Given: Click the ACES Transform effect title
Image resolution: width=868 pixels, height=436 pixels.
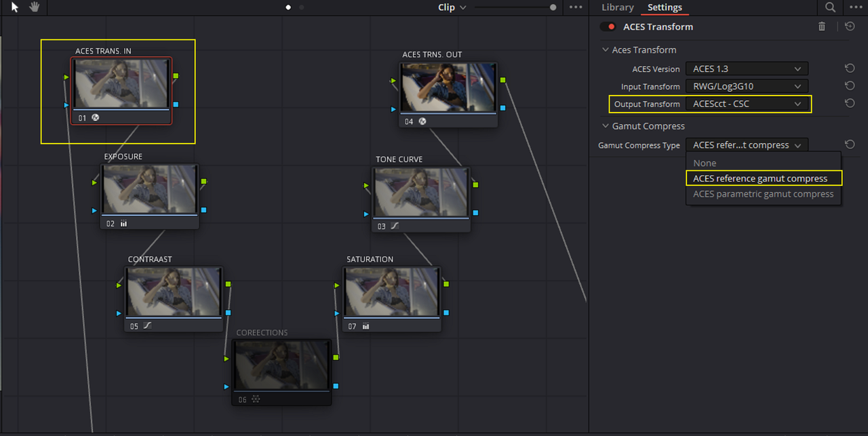Looking at the screenshot, I should (x=658, y=26).
